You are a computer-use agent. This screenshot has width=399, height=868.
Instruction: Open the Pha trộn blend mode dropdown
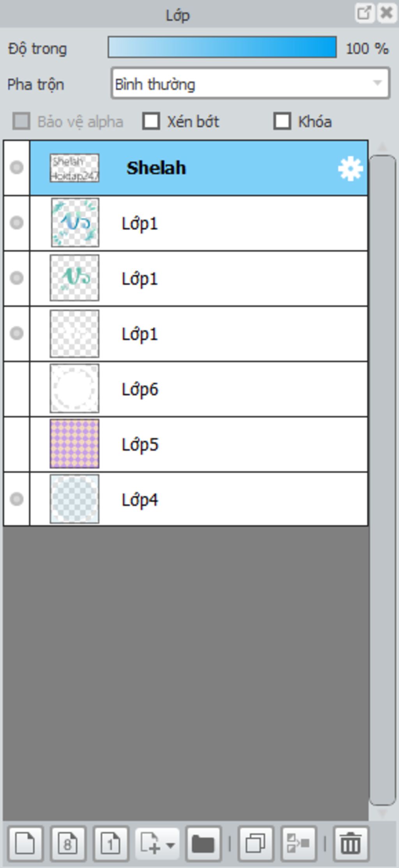tap(250, 83)
